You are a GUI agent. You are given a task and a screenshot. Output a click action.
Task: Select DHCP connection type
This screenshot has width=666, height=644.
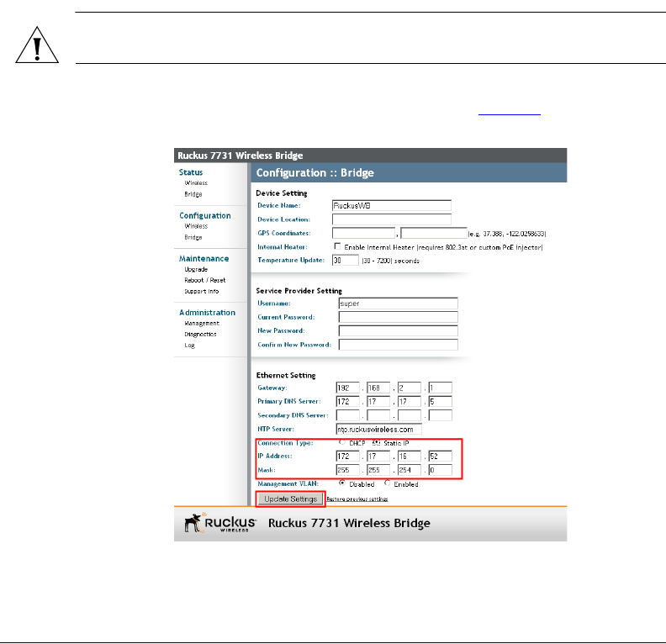point(342,442)
